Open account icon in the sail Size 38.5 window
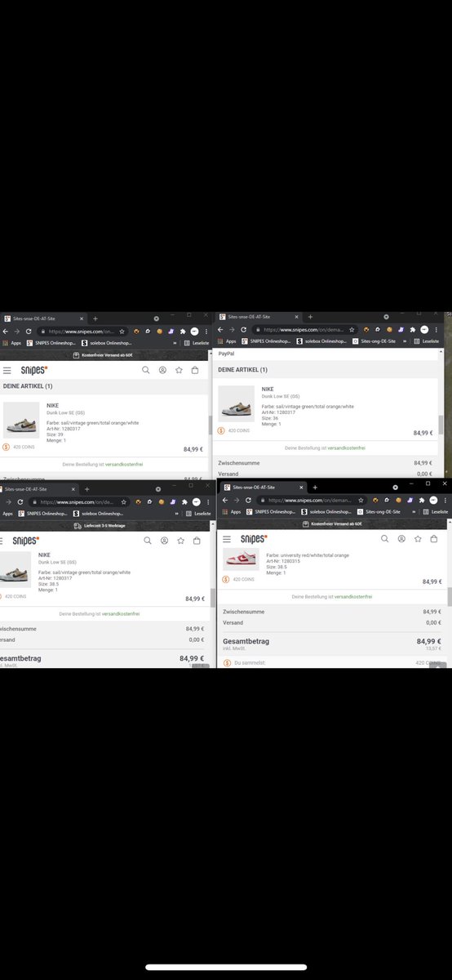 pyautogui.click(x=164, y=541)
